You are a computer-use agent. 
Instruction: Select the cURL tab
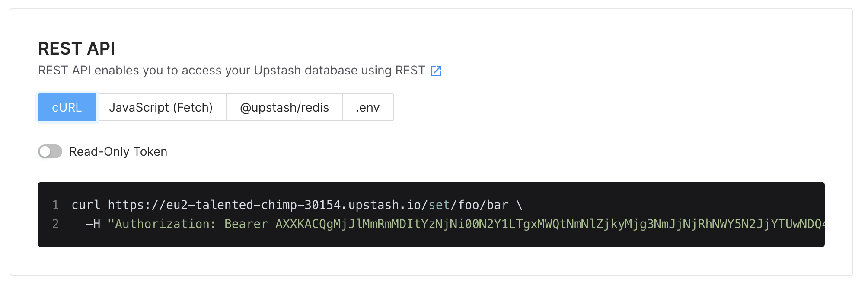(x=67, y=107)
